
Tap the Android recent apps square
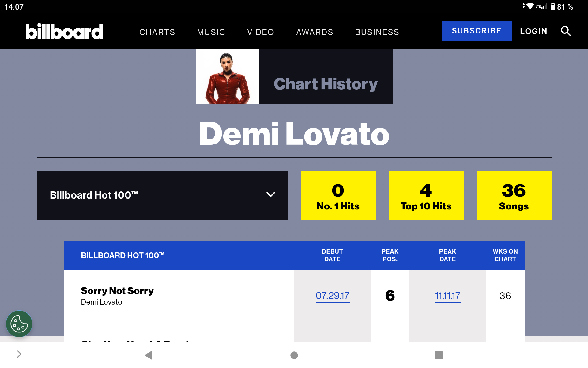coord(439,355)
